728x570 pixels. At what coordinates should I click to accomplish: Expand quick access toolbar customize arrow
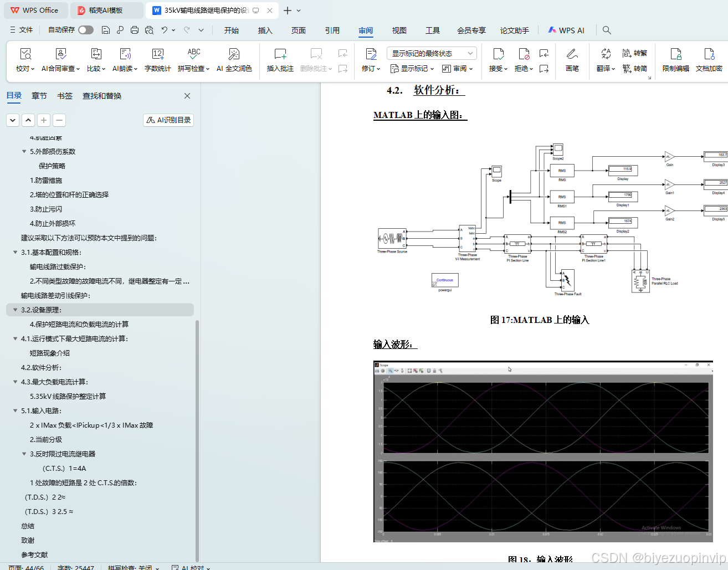201,30
